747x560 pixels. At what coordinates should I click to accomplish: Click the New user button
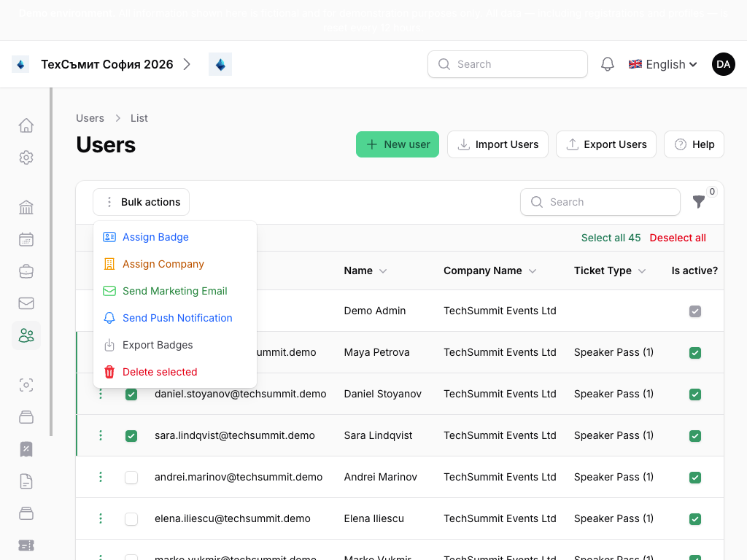398,144
